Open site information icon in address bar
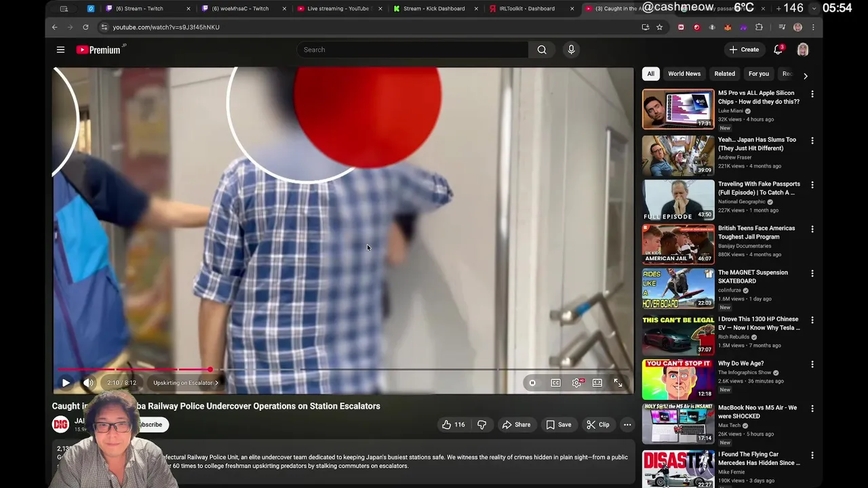 104,27
